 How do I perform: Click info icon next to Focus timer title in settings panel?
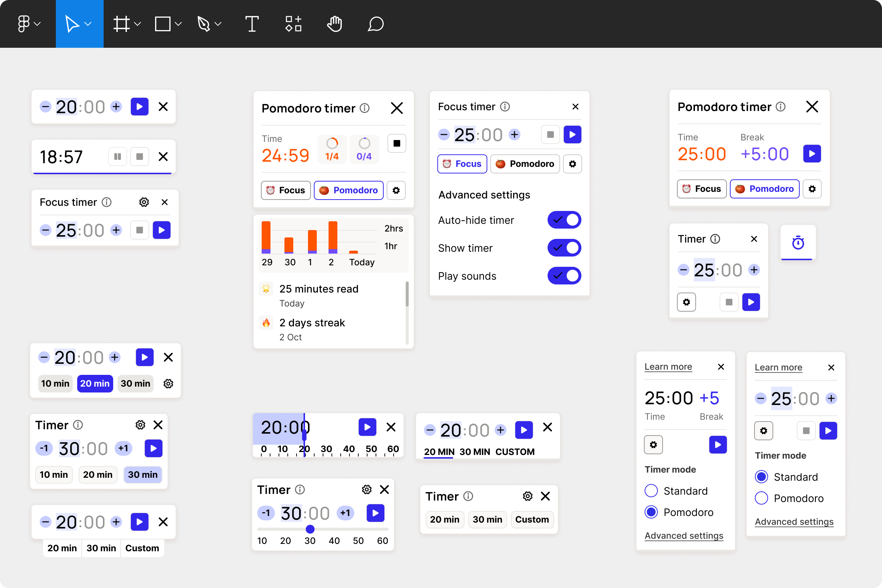click(505, 107)
